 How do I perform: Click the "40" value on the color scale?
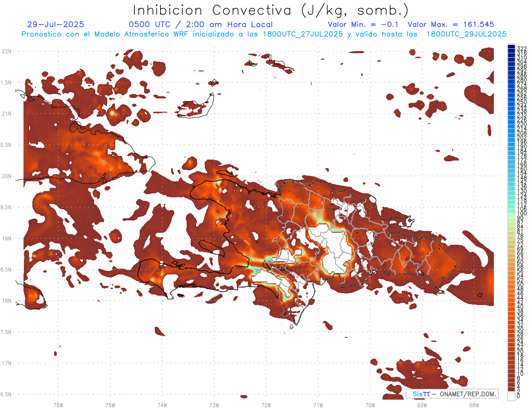(x=520, y=307)
